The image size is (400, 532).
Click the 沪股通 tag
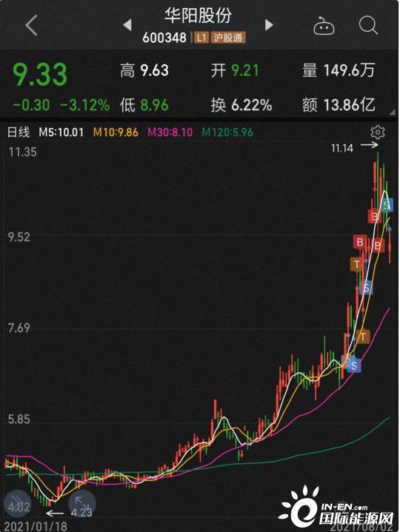tap(228, 37)
